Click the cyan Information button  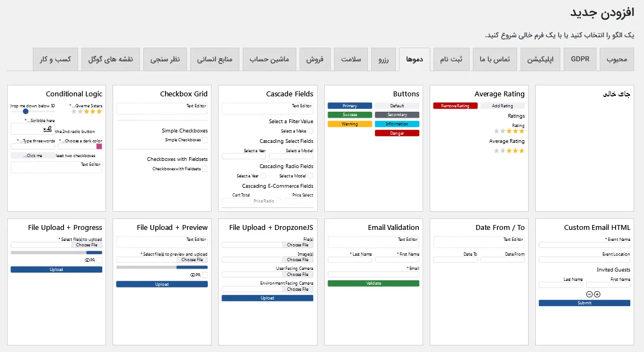397,124
